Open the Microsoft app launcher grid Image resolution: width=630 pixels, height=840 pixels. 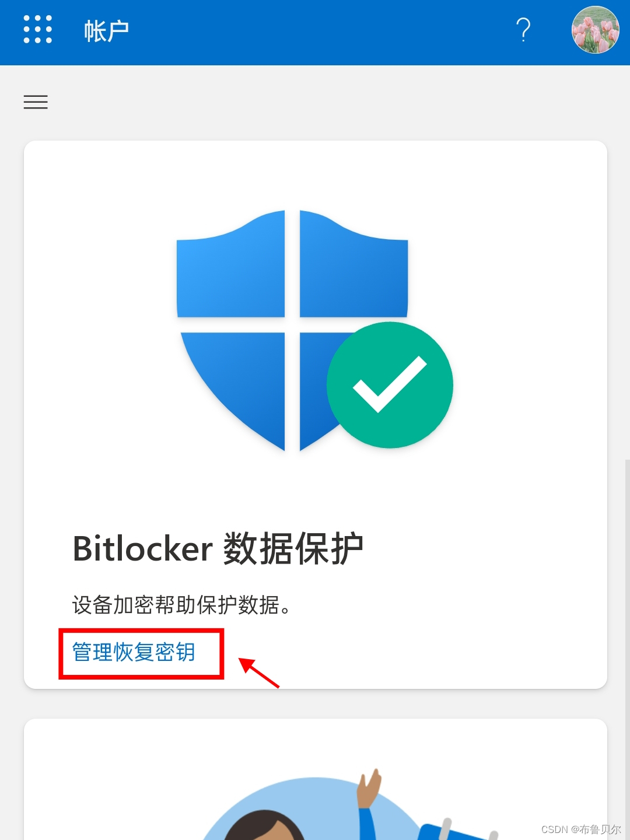[x=37, y=29]
